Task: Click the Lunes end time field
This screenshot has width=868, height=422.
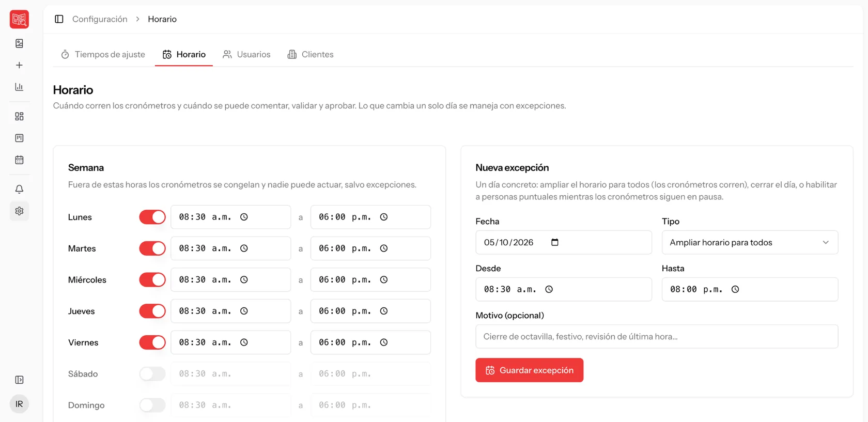Action: pyautogui.click(x=370, y=217)
